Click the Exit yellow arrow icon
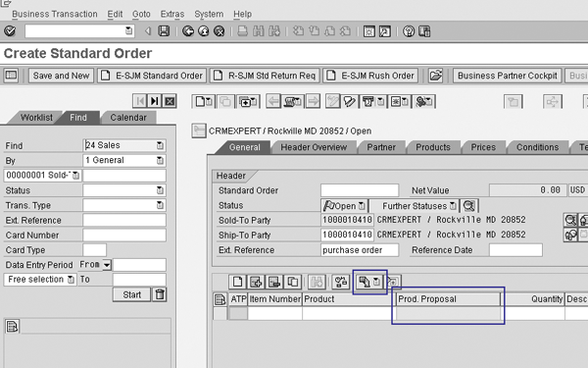Screen dimensions: 588x368 tap(204, 31)
